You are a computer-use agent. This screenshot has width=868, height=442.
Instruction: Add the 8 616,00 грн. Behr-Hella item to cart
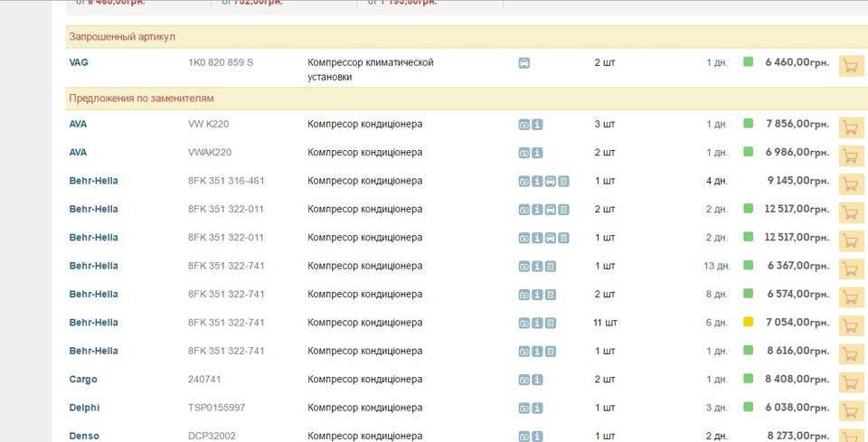[851, 354]
